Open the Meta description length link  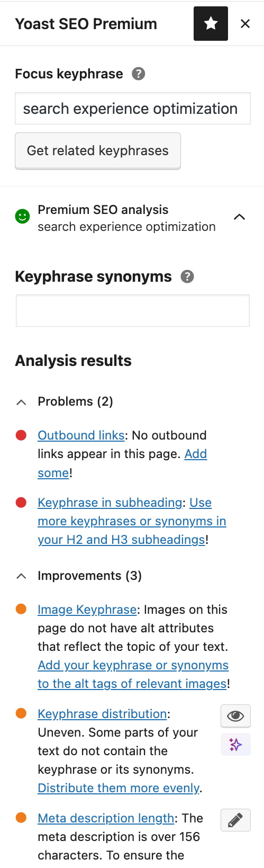click(106, 818)
